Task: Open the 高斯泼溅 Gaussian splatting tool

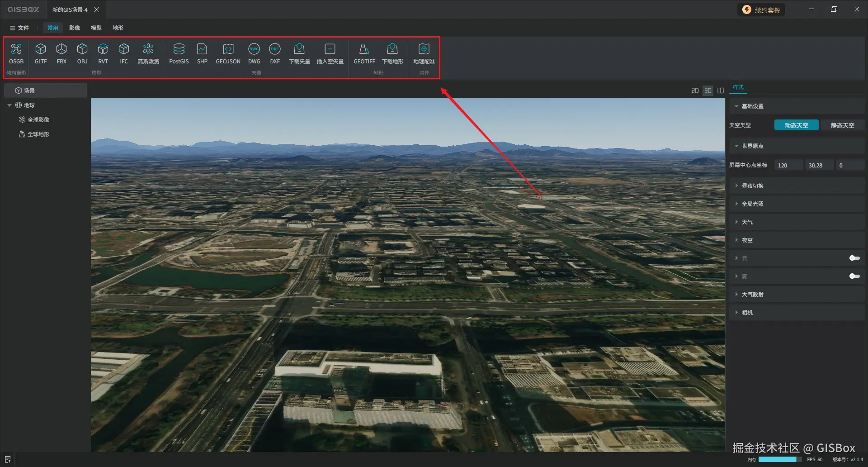Action: [x=148, y=53]
